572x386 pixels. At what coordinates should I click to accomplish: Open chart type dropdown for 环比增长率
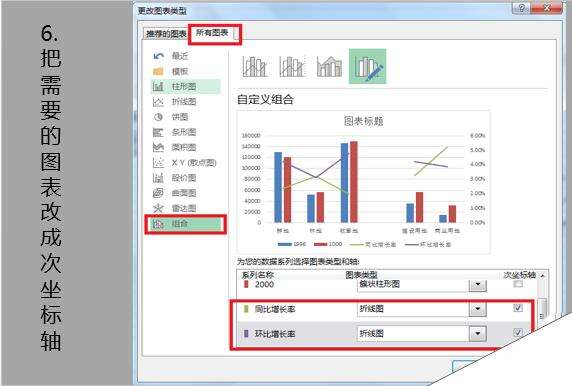(x=478, y=333)
